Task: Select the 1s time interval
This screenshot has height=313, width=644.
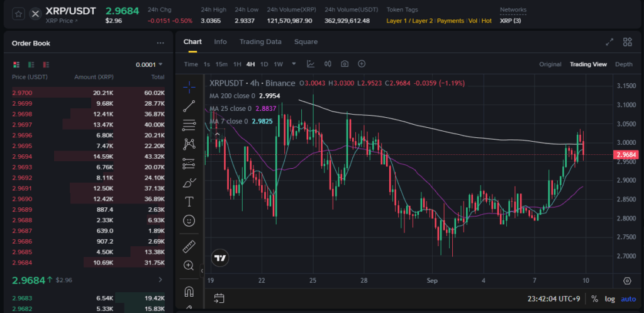Action: pos(206,64)
